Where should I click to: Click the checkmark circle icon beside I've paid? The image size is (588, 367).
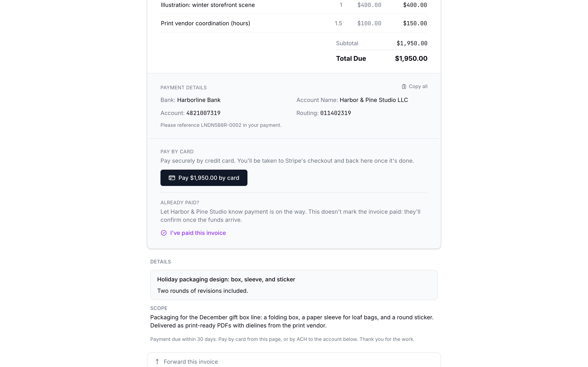[x=164, y=233]
